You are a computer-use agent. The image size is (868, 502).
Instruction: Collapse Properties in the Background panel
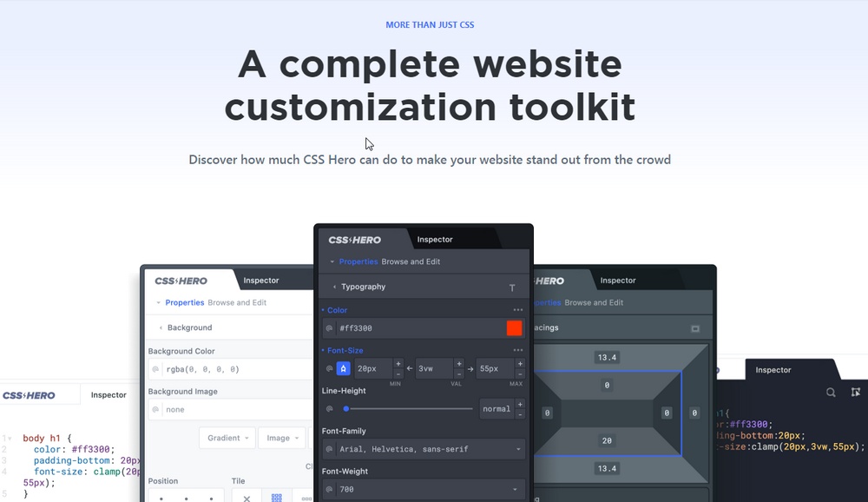pos(158,302)
